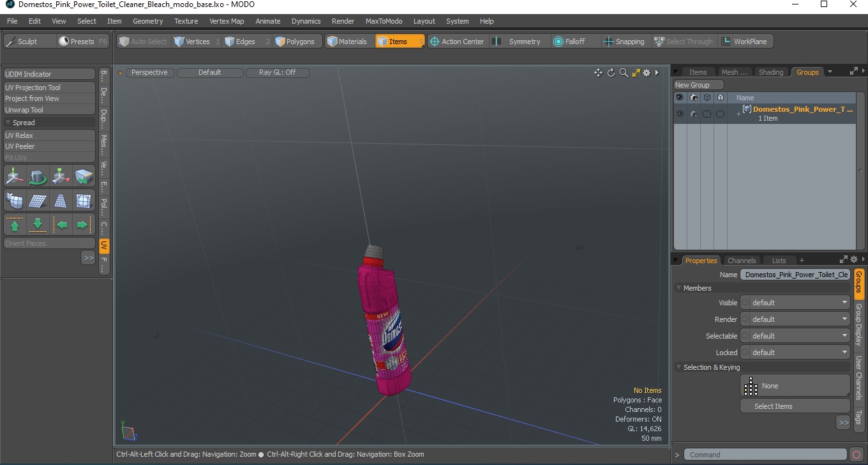Add a new properties tab with plus icon
The width and height of the screenshot is (868, 465).
(802, 261)
